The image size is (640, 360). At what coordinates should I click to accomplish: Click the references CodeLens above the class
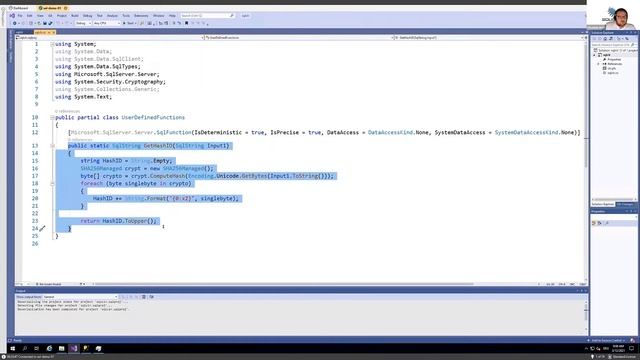click(67, 111)
